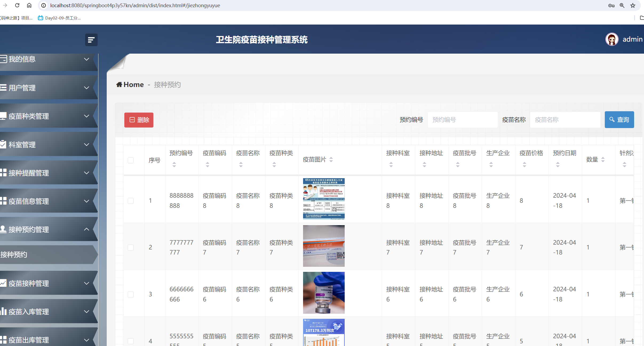Check the row with 6666666666
Viewport: 644px width, 346px height.
click(x=131, y=294)
